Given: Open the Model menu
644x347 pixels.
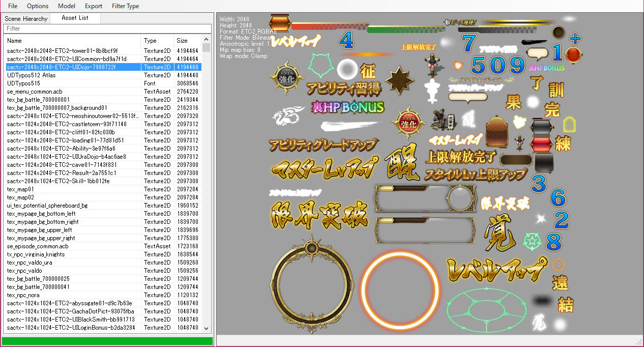Looking at the screenshot, I should point(67,6).
